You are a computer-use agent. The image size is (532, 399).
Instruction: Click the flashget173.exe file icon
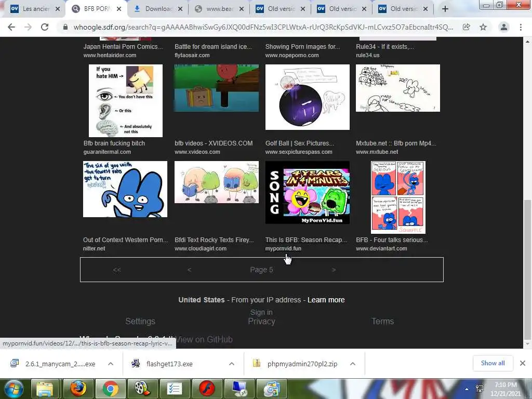click(x=136, y=363)
